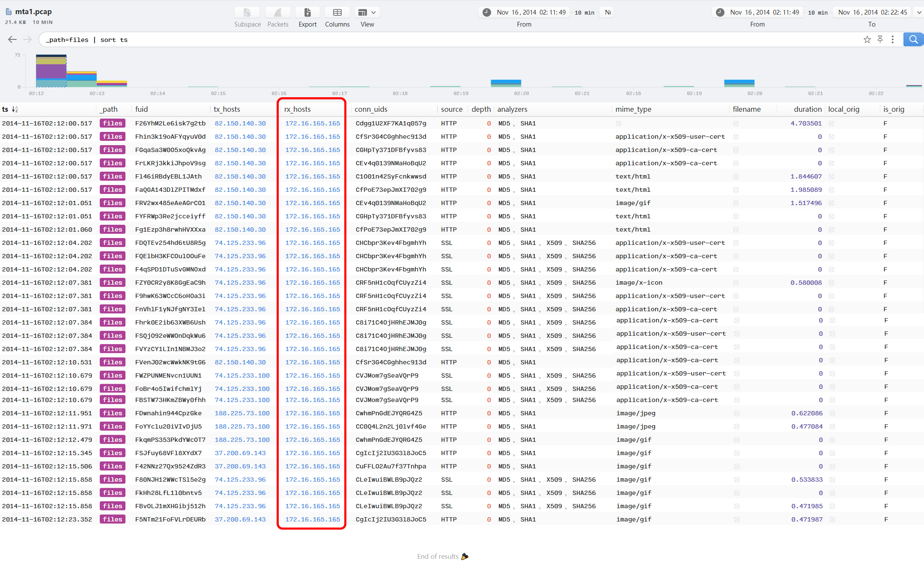The width and height of the screenshot is (924, 575).
Task: Click the Subspace icon
Action: click(x=247, y=13)
